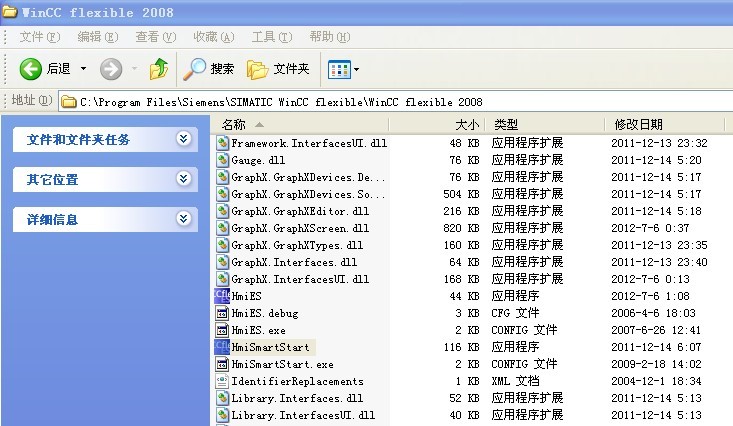Click the address bar path field
733x426 pixels.
[395, 101]
